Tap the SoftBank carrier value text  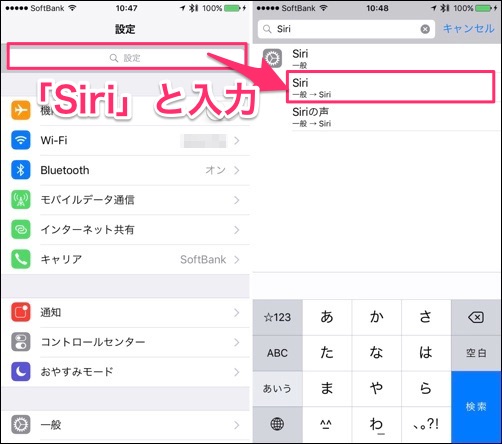(x=203, y=259)
